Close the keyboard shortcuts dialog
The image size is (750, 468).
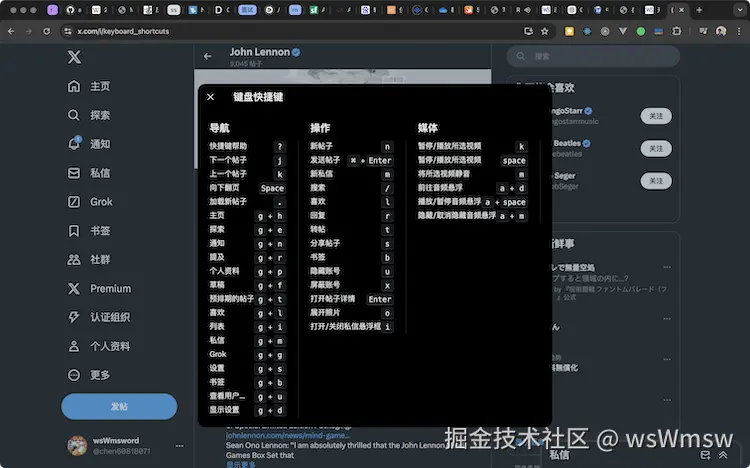click(210, 97)
